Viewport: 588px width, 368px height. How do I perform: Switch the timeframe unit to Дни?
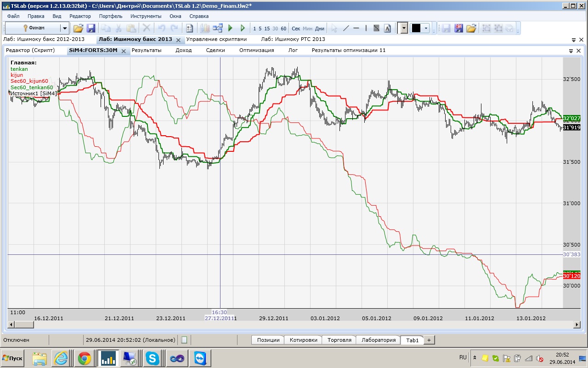tap(320, 29)
